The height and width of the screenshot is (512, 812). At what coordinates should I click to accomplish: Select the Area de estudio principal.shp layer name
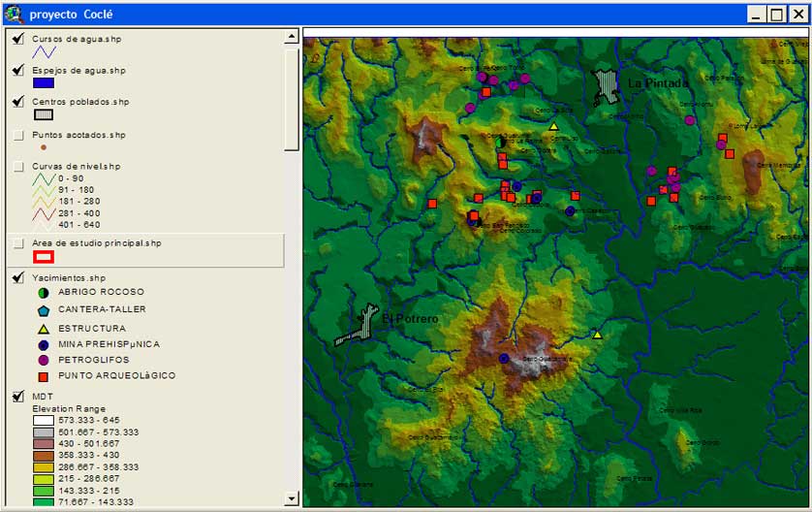point(97,243)
